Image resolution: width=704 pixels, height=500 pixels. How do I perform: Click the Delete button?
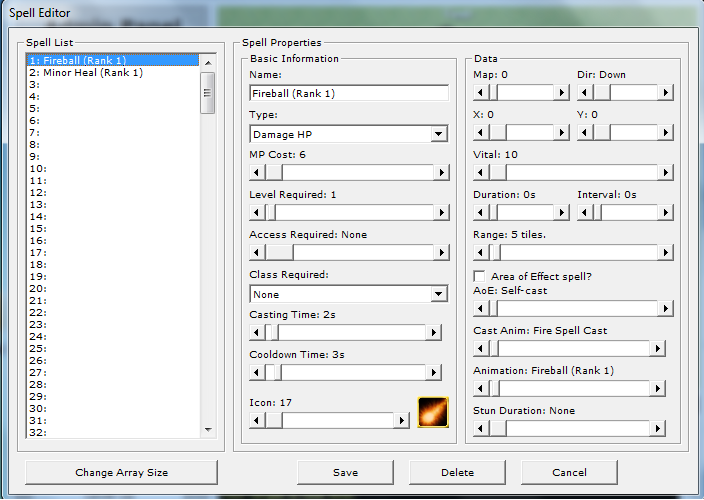[457, 472]
